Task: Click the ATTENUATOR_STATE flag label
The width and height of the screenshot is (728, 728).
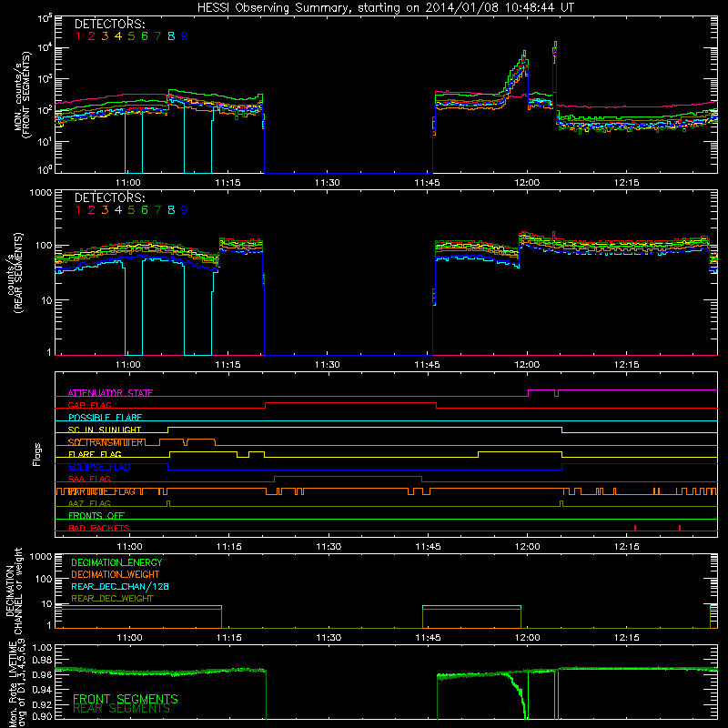Action: coord(110,393)
